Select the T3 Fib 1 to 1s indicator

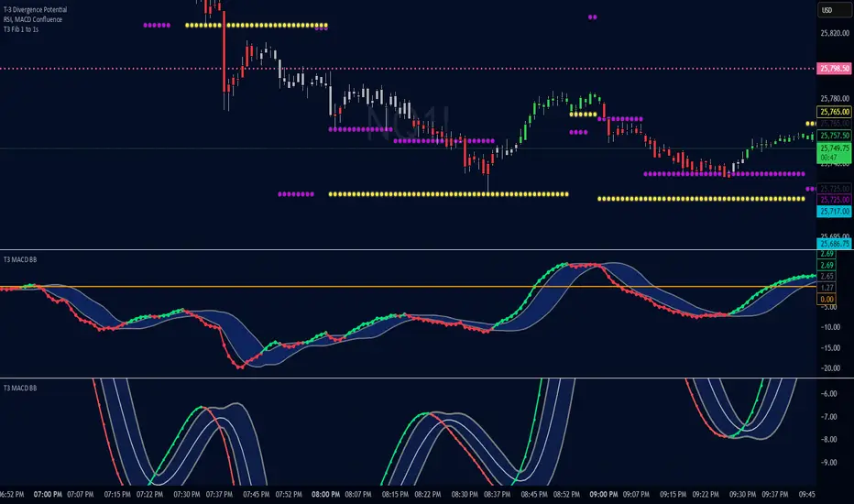click(x=24, y=27)
